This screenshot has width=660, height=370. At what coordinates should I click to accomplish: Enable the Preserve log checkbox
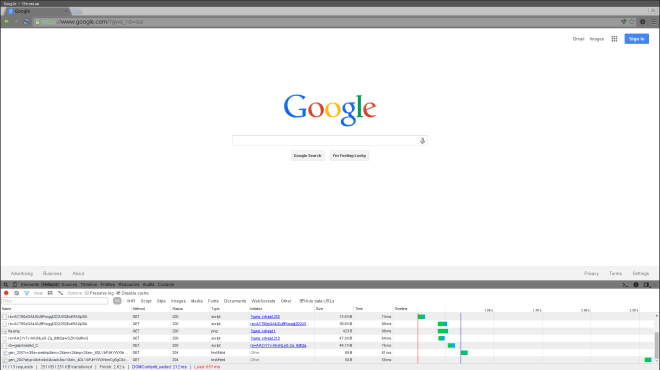pos(87,293)
